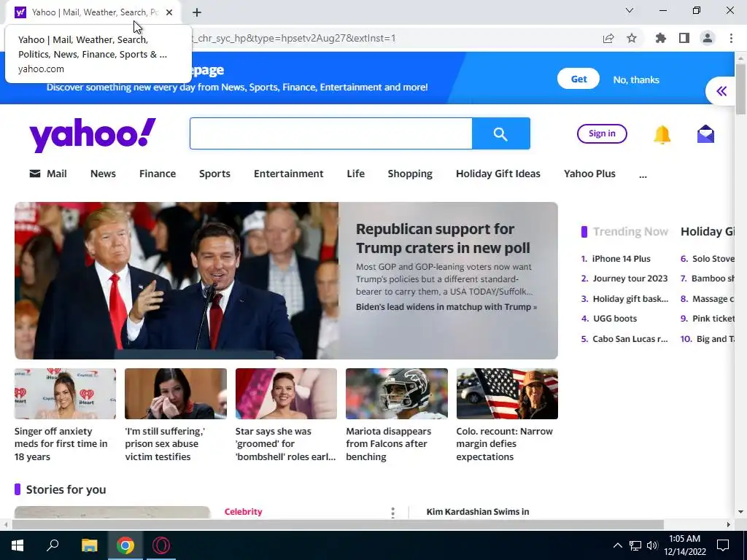The height and width of the screenshot is (560, 747).
Task: Open Star says she was groomed thumbnail
Action: pyautogui.click(x=286, y=393)
